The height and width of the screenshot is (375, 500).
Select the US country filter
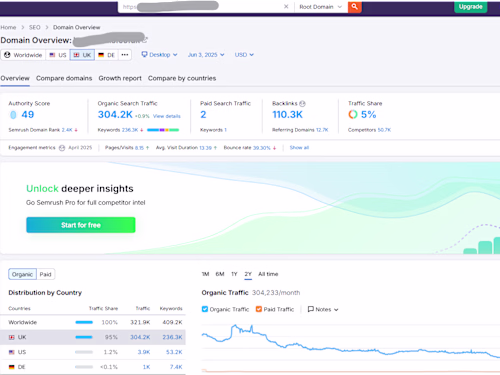click(x=58, y=55)
